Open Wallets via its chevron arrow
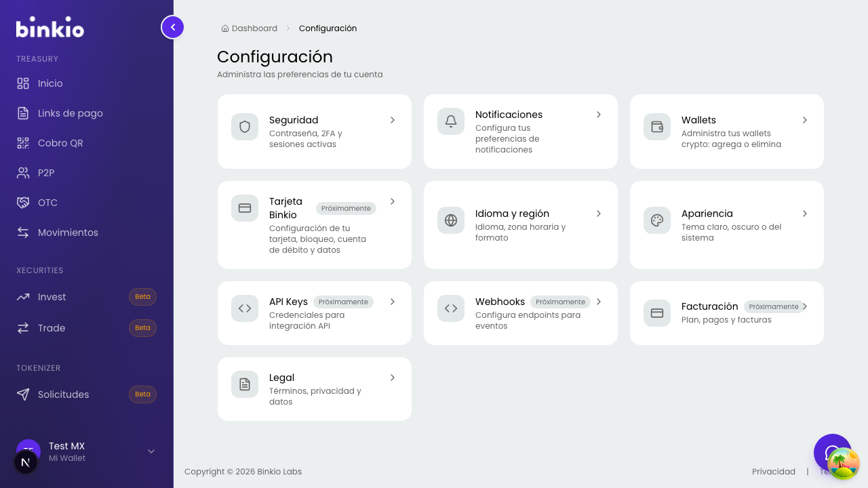The width and height of the screenshot is (868, 488). point(805,120)
